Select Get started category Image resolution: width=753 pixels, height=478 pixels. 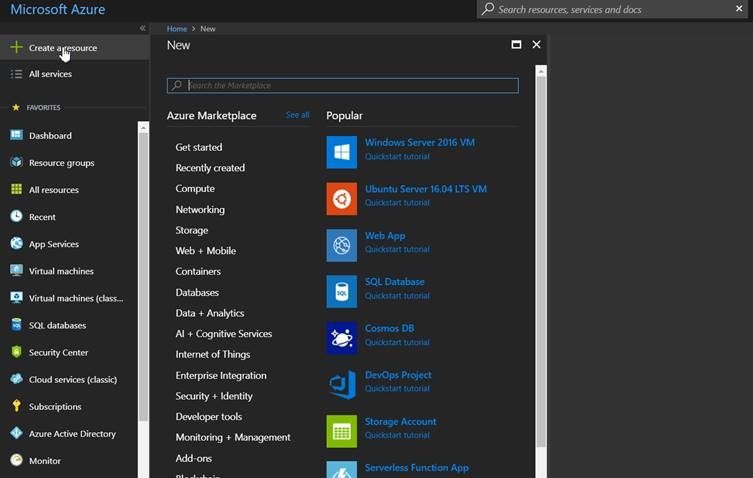[x=199, y=147]
